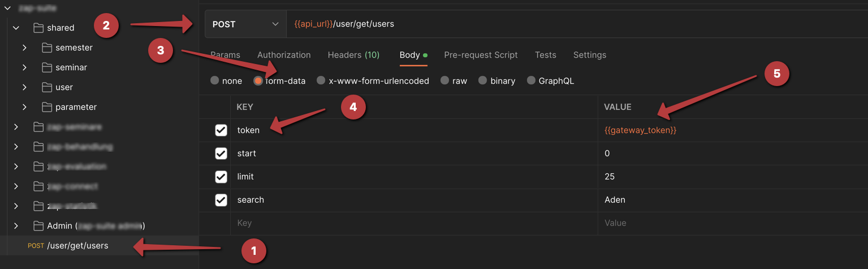Screen dimensions: 868x269
Task: Select the parameter folder label
Action: (x=76, y=107)
